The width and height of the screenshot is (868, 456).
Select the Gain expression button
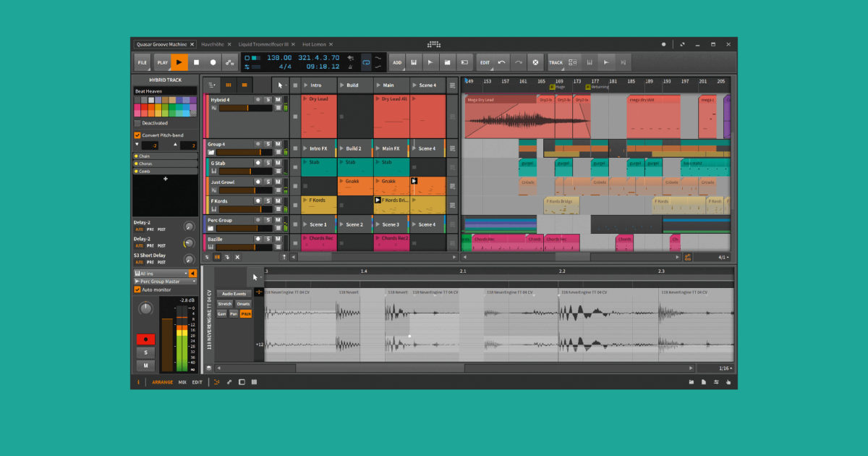(222, 314)
